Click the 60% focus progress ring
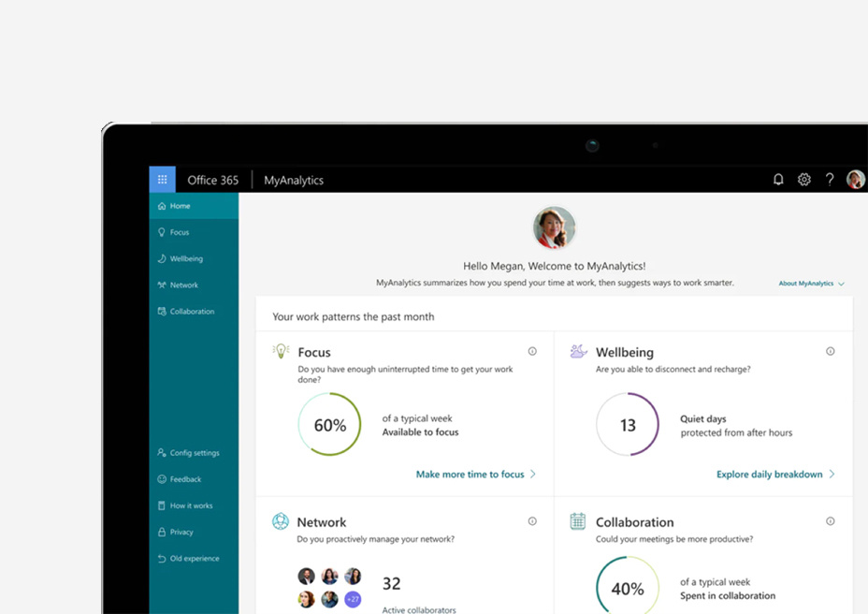 [x=329, y=425]
